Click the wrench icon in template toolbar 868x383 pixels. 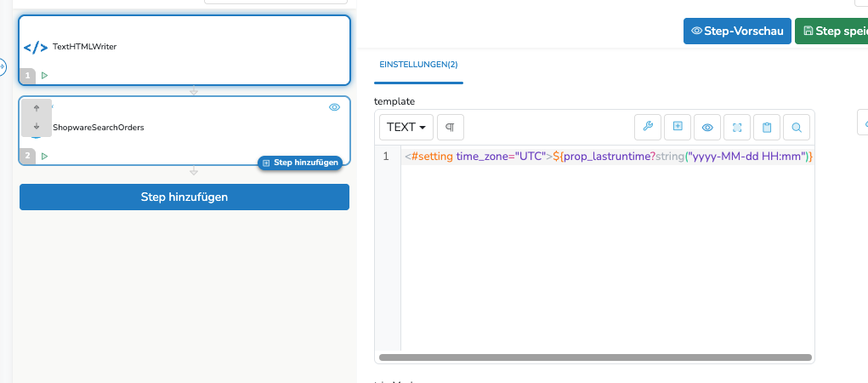click(x=648, y=127)
